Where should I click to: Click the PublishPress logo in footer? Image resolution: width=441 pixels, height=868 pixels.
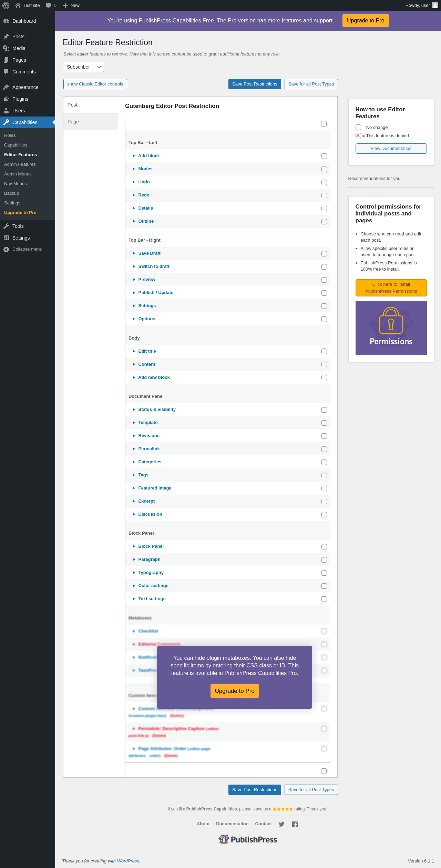pyautogui.click(x=248, y=839)
